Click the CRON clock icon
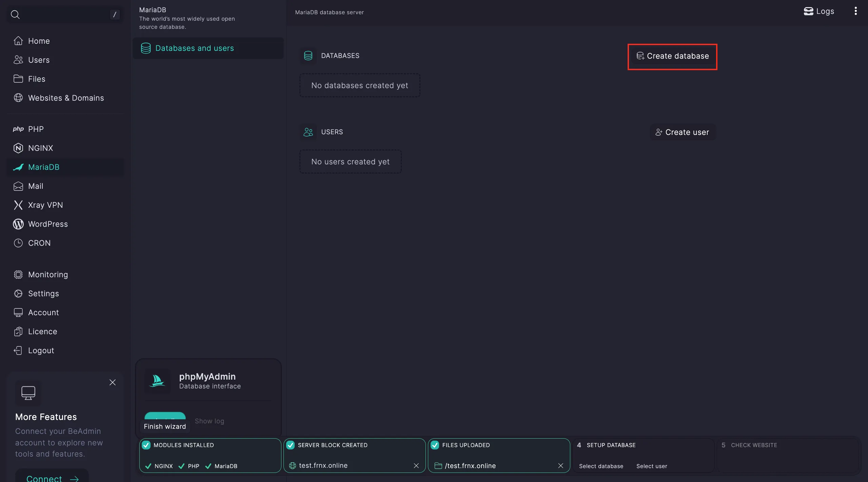Viewport: 868px width, 482px height. coord(18,243)
